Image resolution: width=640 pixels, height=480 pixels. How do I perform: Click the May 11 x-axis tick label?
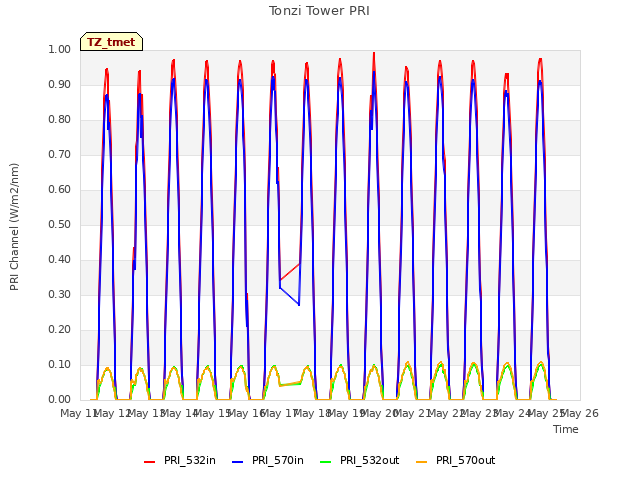79,413
